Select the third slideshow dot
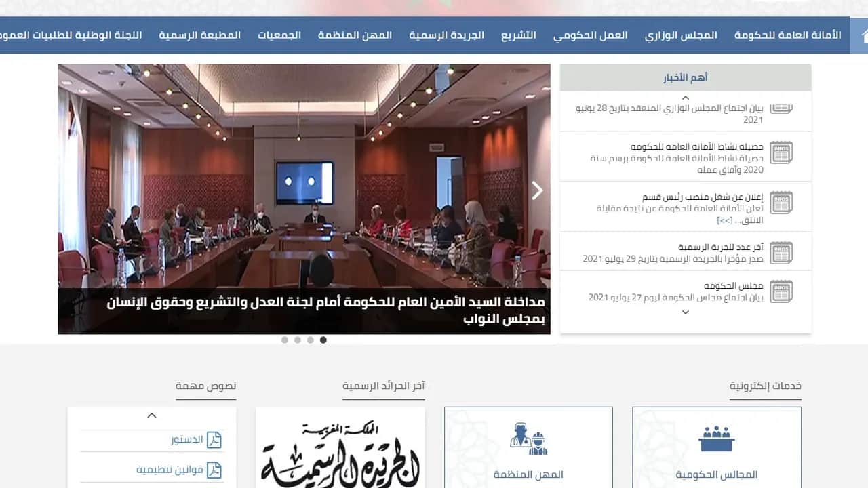 (311, 340)
